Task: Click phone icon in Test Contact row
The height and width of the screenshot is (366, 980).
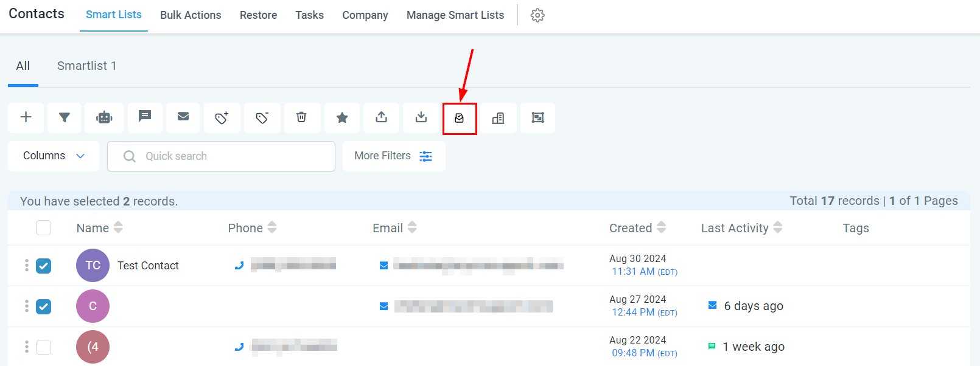Action: coord(239,265)
